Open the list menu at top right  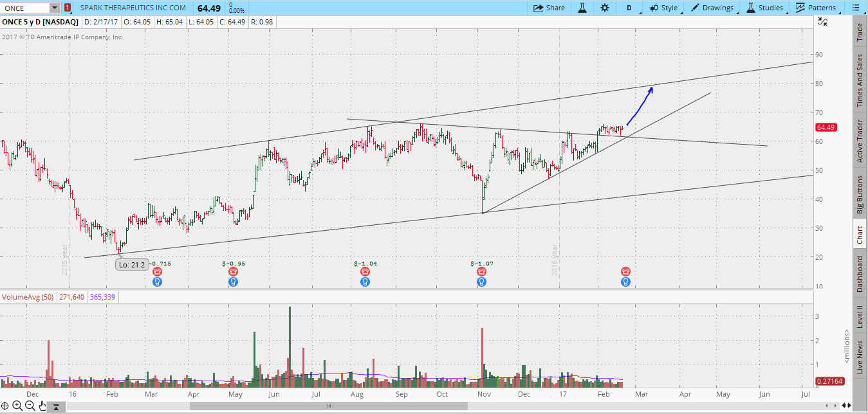coord(856,8)
